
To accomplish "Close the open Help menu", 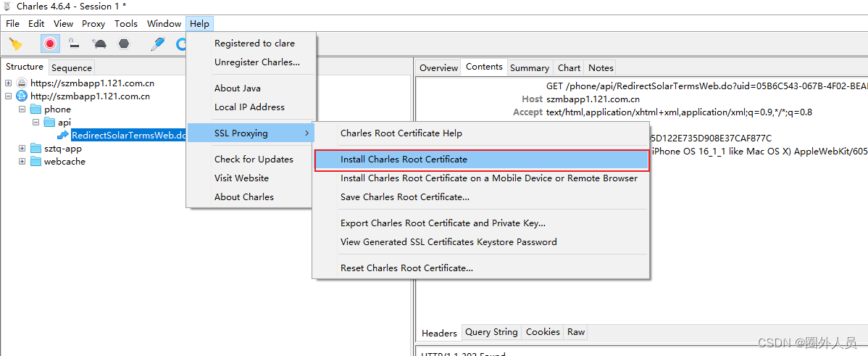I will [x=199, y=24].
